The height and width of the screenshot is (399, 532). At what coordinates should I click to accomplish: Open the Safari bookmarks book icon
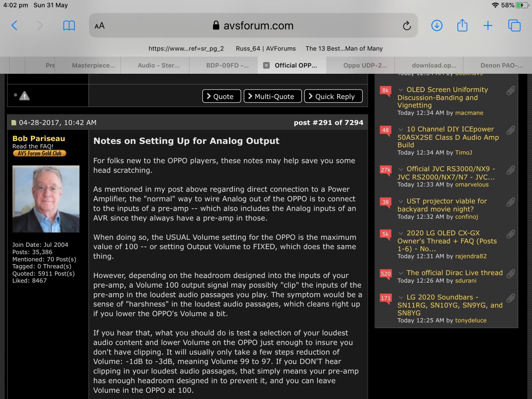coord(69,25)
